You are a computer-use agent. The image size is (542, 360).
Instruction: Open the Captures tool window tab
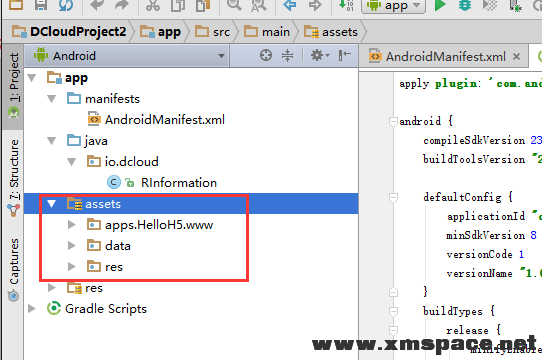click(14, 269)
